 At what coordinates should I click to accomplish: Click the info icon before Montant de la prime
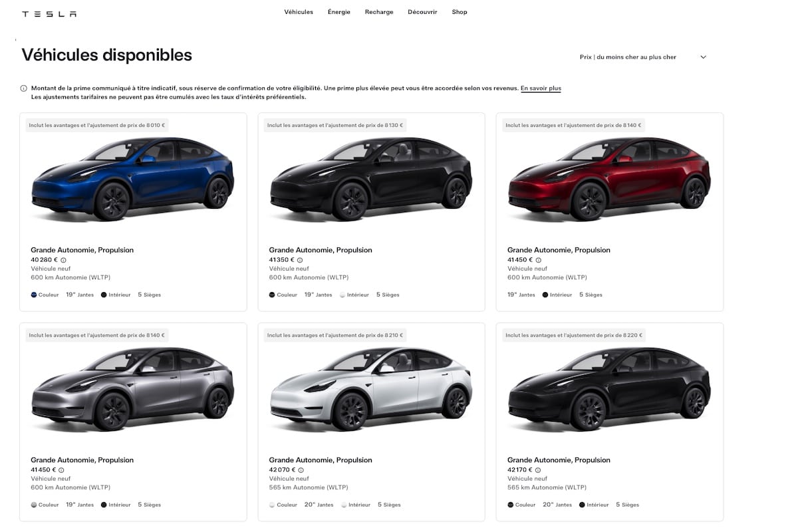point(24,88)
